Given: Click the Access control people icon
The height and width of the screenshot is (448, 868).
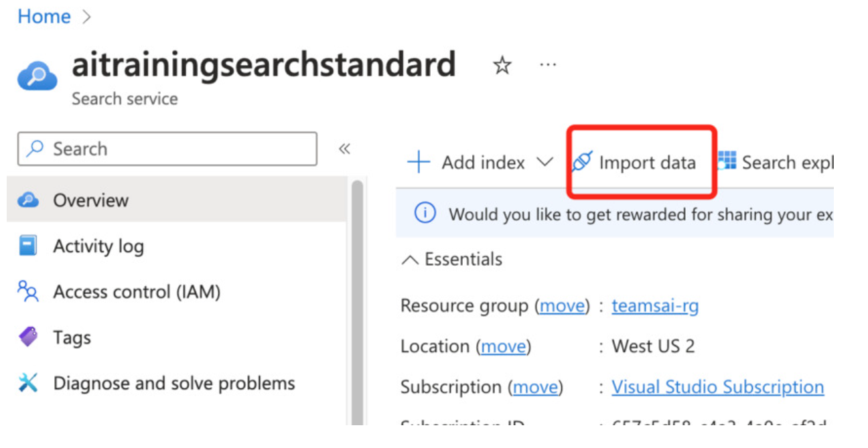Looking at the screenshot, I should click(x=28, y=292).
